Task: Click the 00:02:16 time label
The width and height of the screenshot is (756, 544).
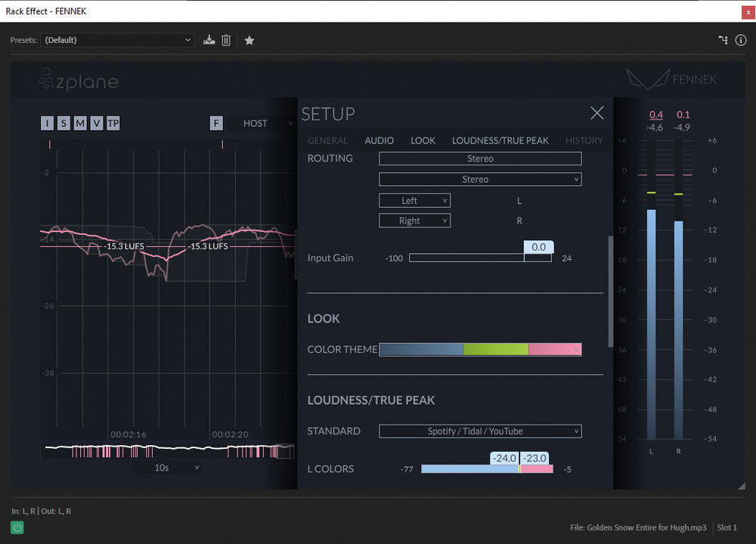Action: [x=129, y=434]
